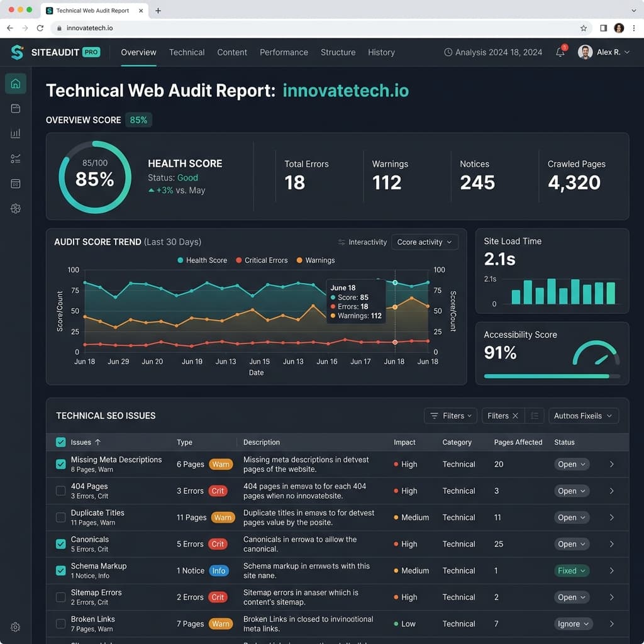The width and height of the screenshot is (644, 644).
Task: Open the sidebar archive box icon
Action: coord(16,108)
